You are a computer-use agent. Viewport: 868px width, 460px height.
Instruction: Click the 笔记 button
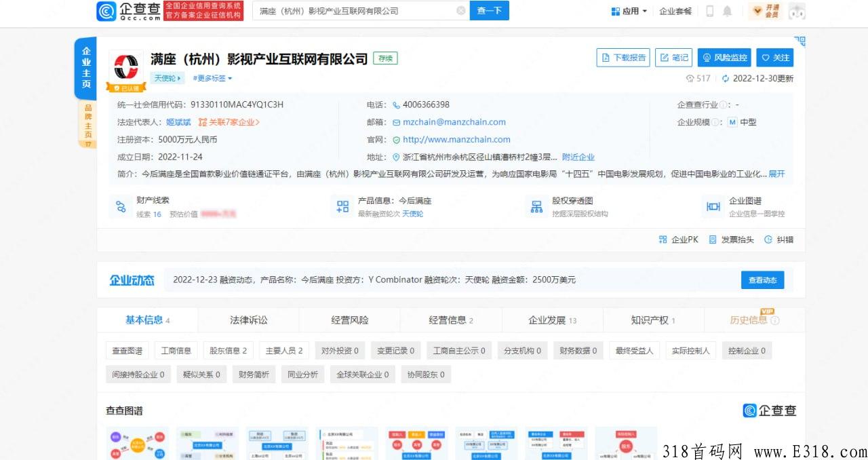click(675, 58)
